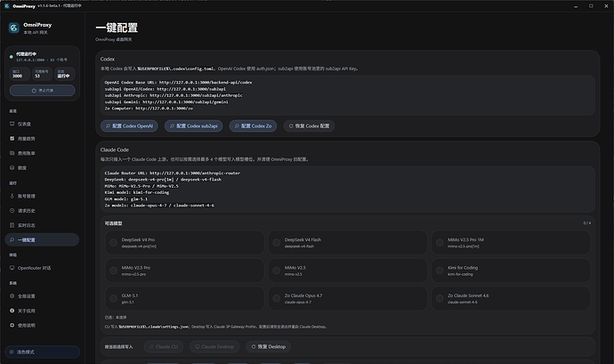Screen dimensions: 614x364
Task: Select the DeepSeek V4 Flash model
Action: pyautogui.click(x=347, y=243)
